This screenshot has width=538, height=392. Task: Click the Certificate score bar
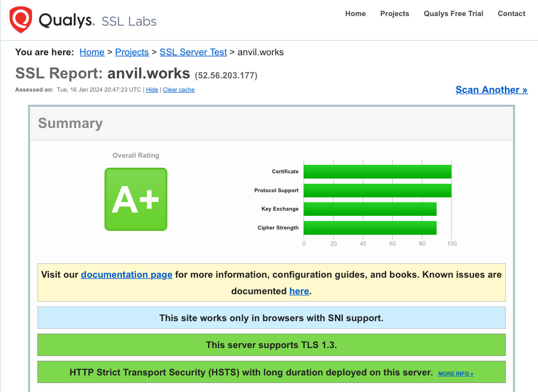click(x=377, y=171)
